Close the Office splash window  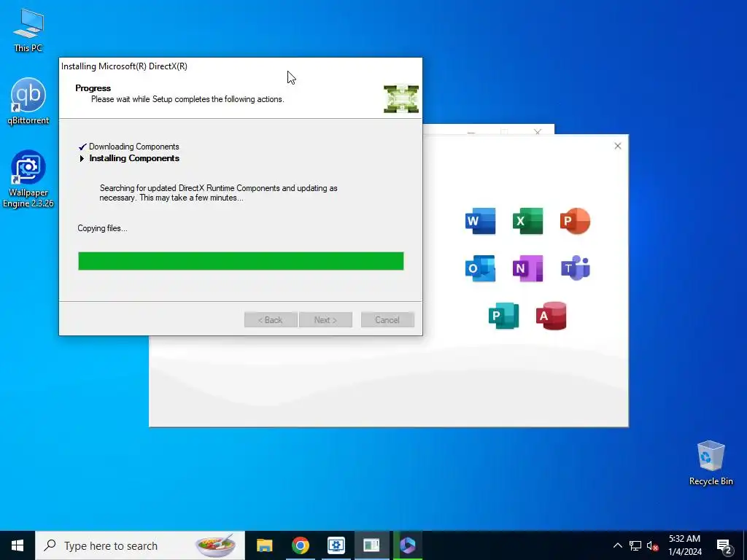point(617,146)
